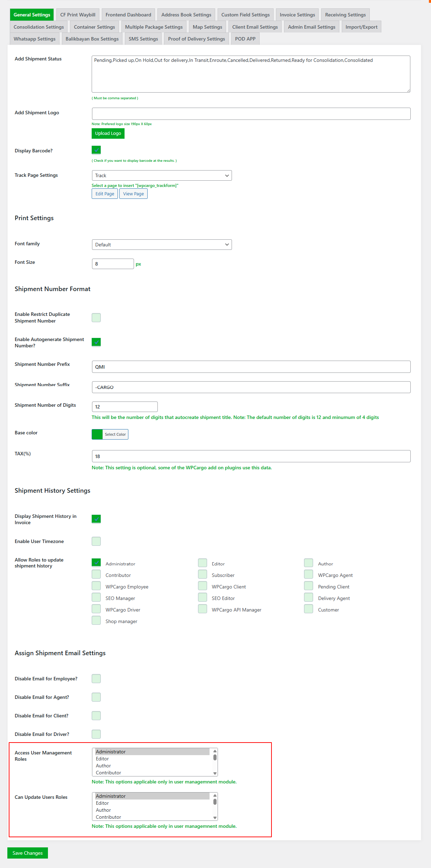Image resolution: width=431 pixels, height=868 pixels.
Task: Check the WPCargo Agent role checkbox
Action: (309, 575)
